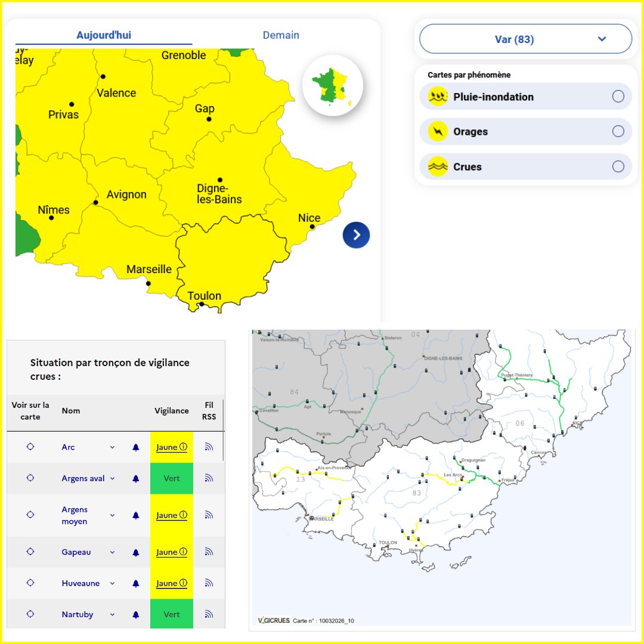The width and height of the screenshot is (644, 644).
Task: Select the Orages radio button
Action: pos(618,131)
